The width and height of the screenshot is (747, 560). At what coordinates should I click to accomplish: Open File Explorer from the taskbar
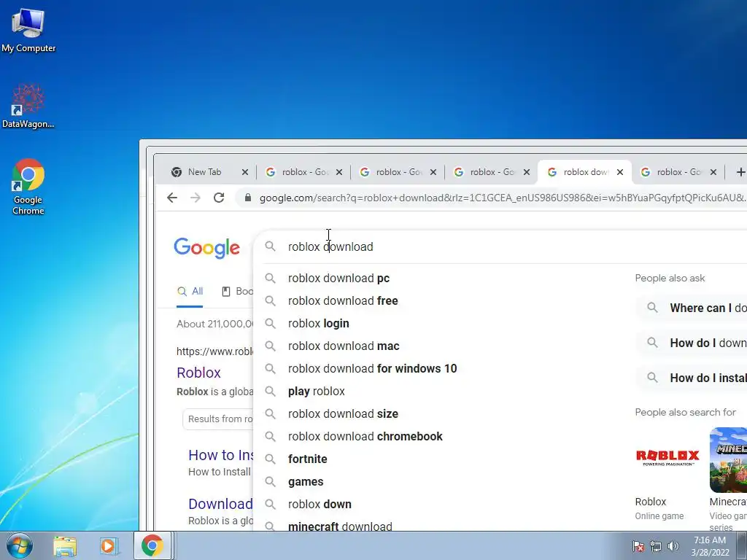coord(65,546)
